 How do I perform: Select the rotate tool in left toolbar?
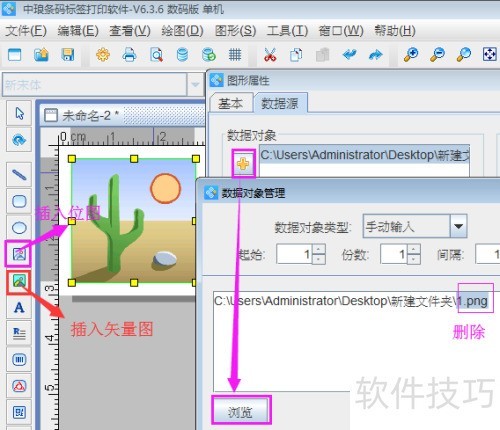pos(19,140)
